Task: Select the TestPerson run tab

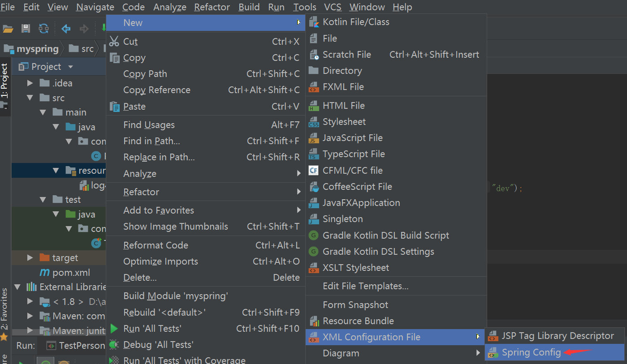Action: (76, 346)
